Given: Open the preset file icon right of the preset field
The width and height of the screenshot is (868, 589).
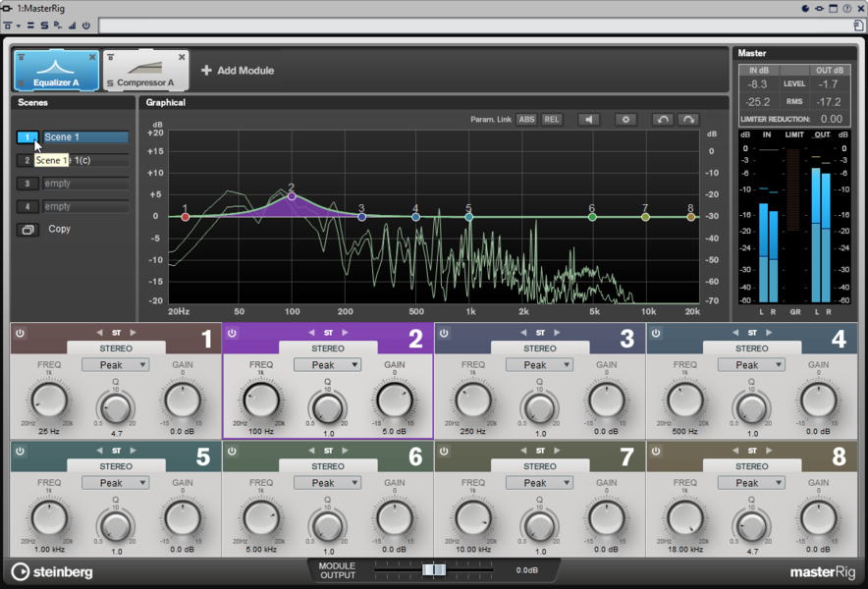Looking at the screenshot, I should point(858,26).
